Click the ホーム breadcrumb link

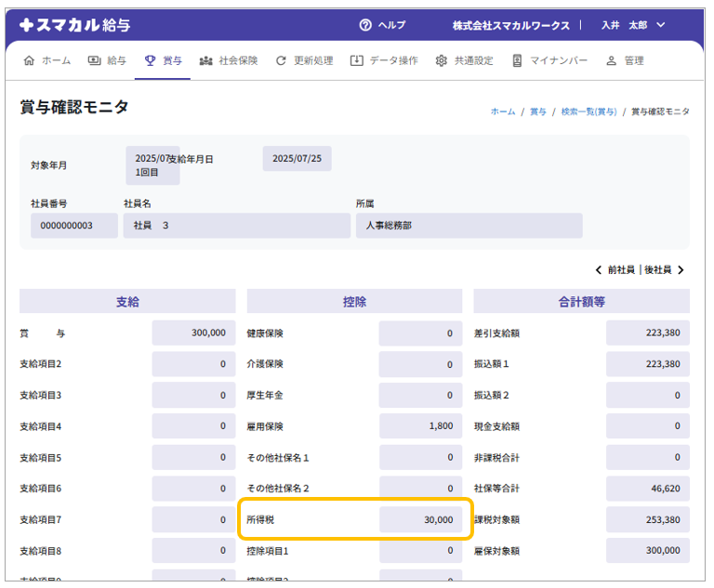click(x=502, y=111)
